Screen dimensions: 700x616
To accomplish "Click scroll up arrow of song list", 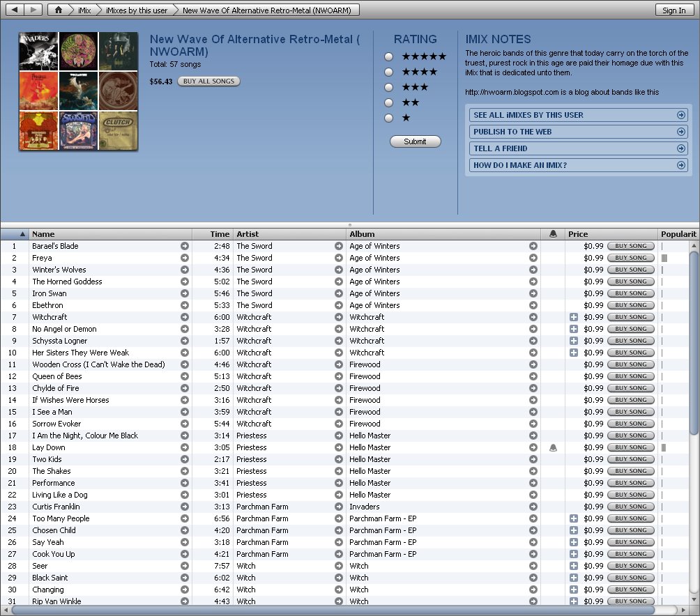I will pyautogui.click(x=694, y=246).
